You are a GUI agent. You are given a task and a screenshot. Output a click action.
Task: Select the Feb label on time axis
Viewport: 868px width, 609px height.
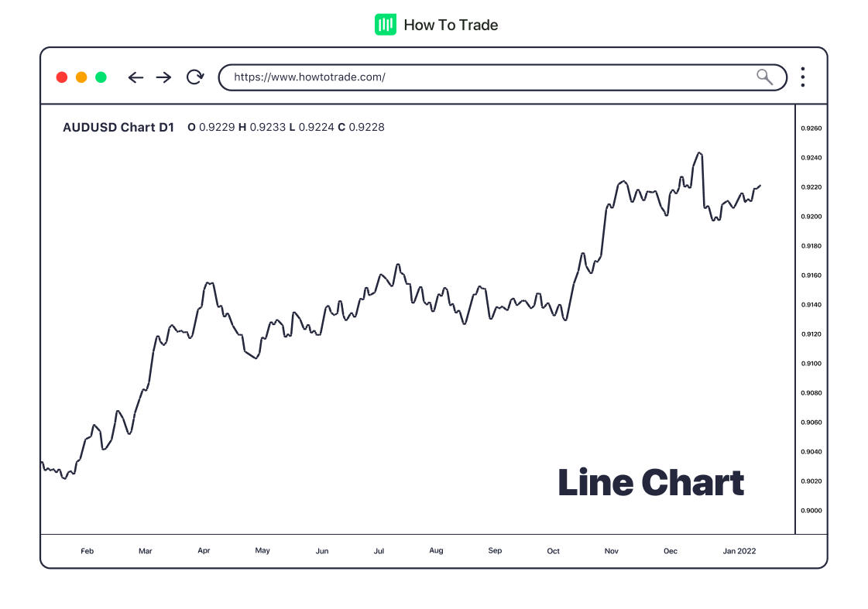pyautogui.click(x=87, y=551)
